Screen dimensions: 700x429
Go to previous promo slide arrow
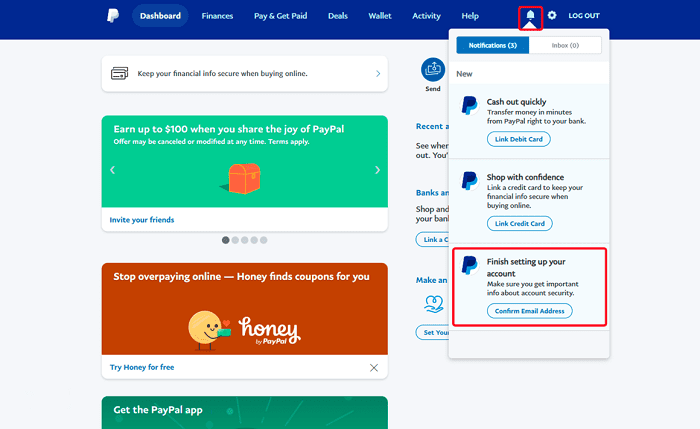click(112, 170)
